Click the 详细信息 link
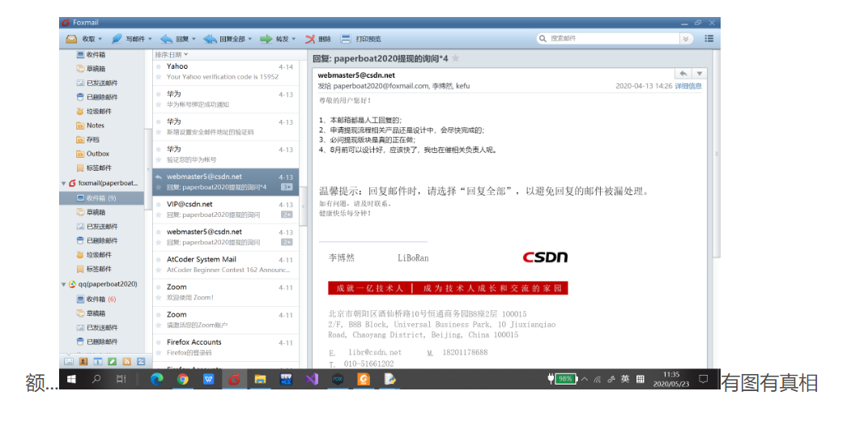Viewport: 868px width, 421px height. [688, 87]
